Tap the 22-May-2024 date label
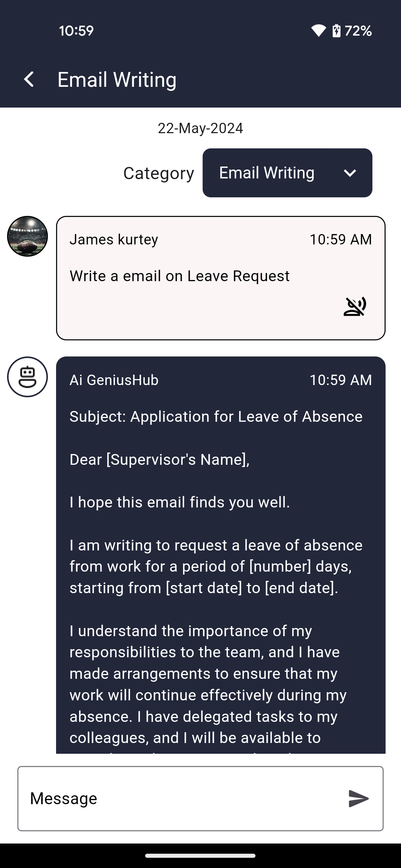Image resolution: width=401 pixels, height=868 pixels. (200, 128)
